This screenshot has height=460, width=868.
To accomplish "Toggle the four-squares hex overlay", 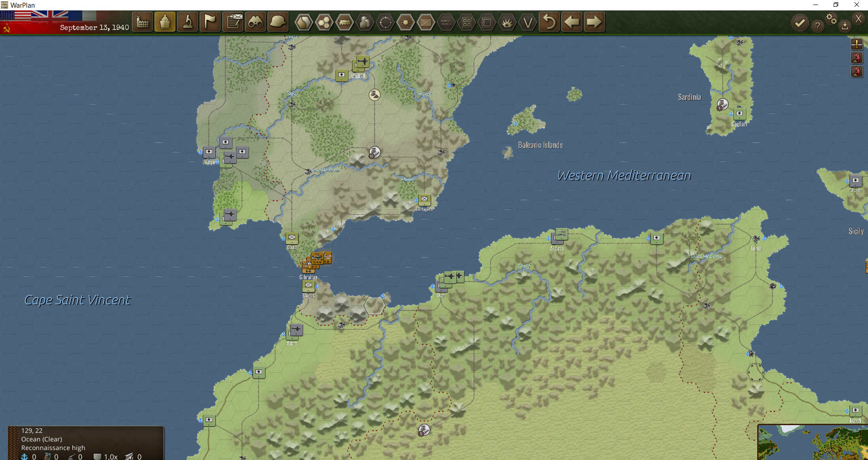I will 467,22.
